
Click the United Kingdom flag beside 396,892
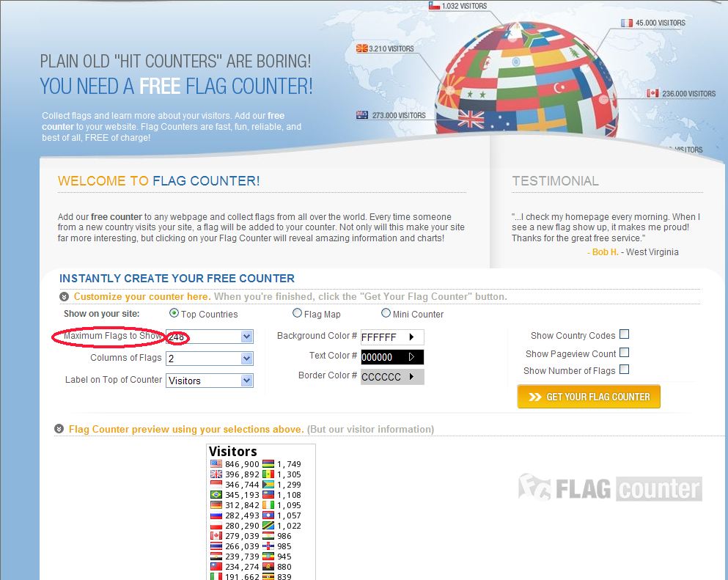216,474
